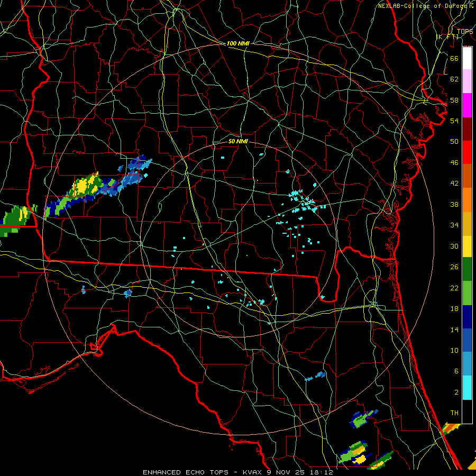Click the "KVAX" radar site identifier

(x=253, y=472)
